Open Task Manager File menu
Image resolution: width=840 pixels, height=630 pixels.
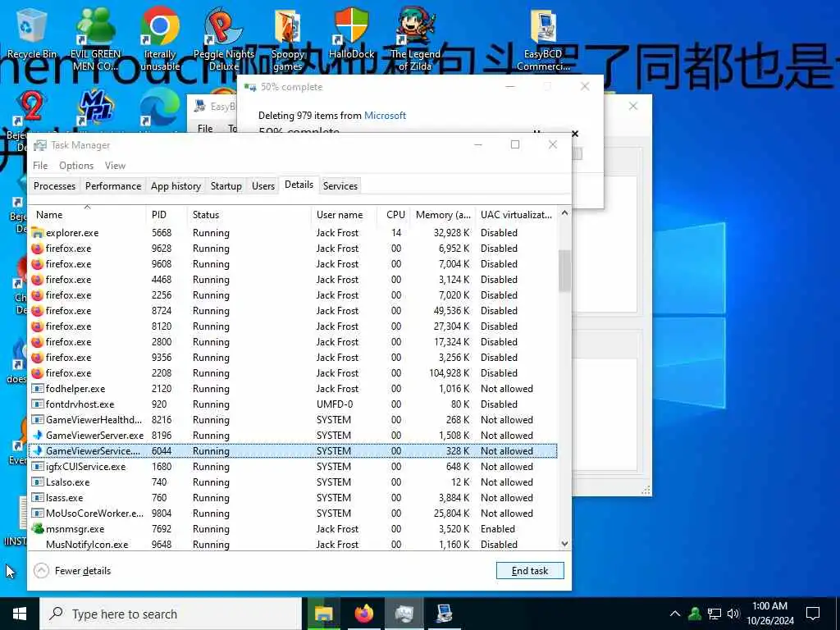click(40, 166)
